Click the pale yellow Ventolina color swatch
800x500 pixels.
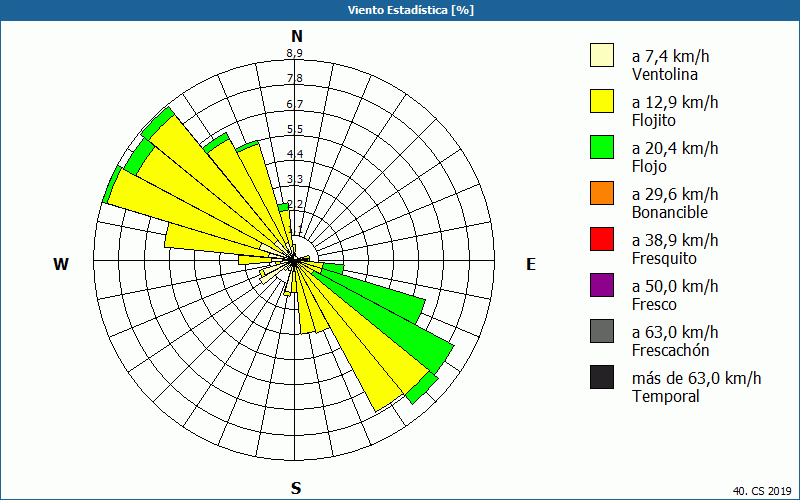click(602, 55)
